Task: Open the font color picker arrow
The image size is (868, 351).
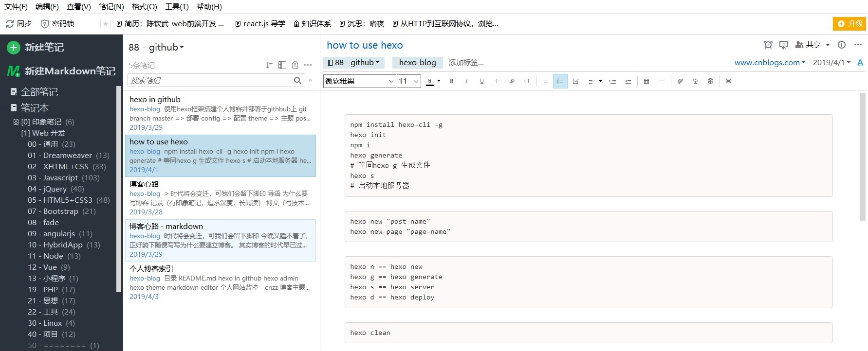Action: [439, 81]
